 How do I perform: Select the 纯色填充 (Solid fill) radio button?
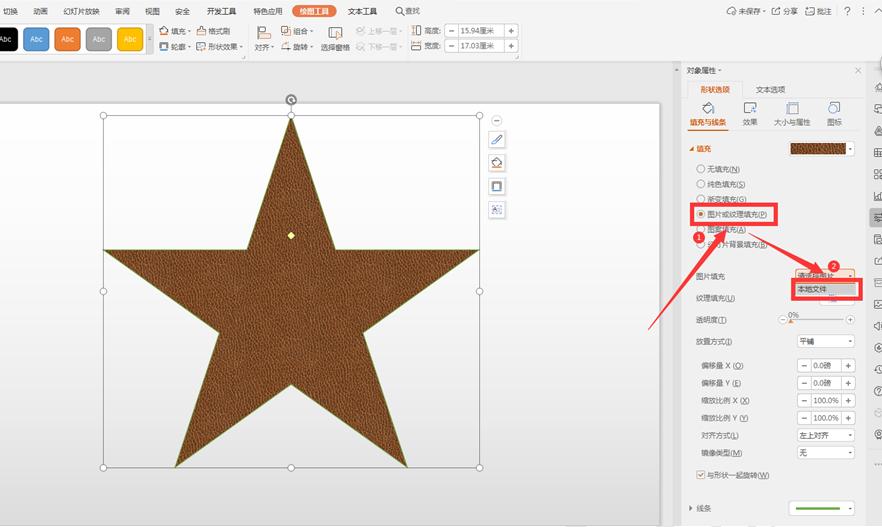pyautogui.click(x=700, y=184)
